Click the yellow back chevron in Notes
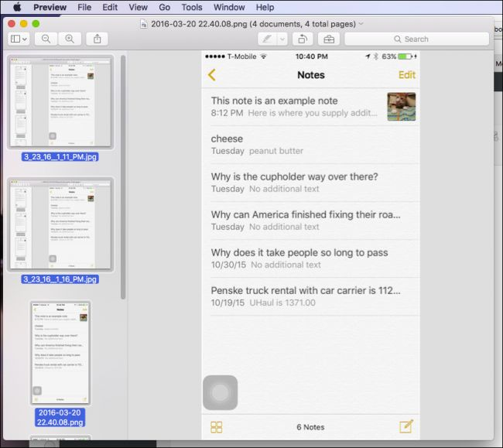503x448 pixels. pos(212,75)
